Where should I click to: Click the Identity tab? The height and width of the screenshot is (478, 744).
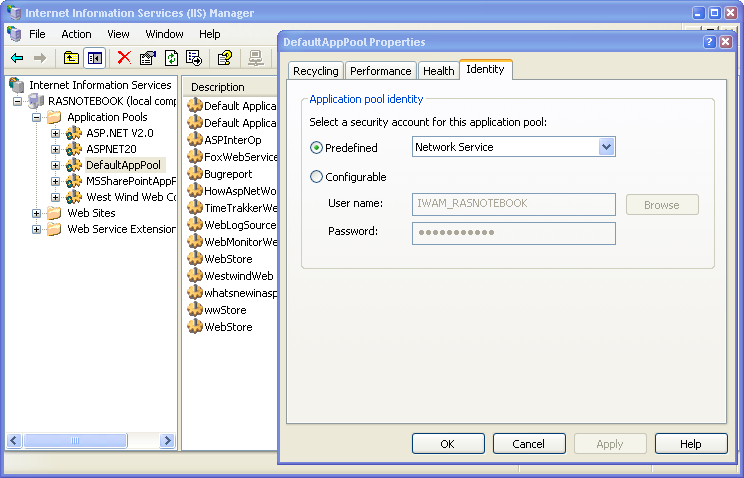point(485,69)
